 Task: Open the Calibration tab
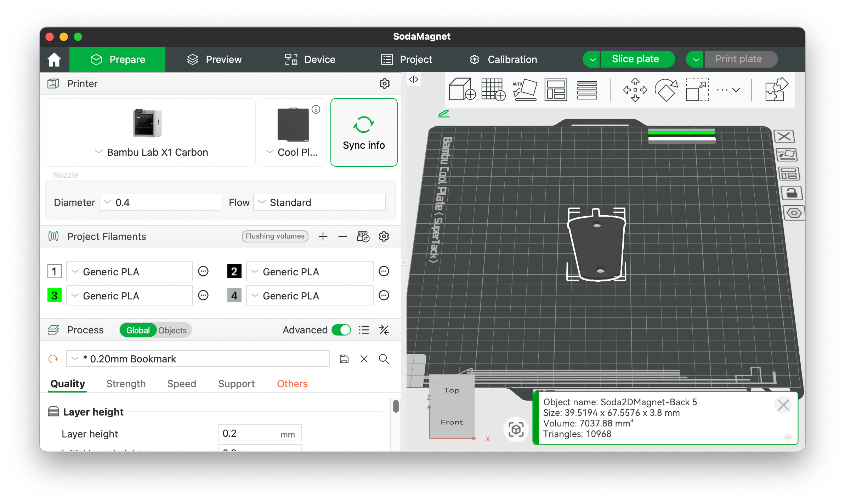[x=503, y=59]
